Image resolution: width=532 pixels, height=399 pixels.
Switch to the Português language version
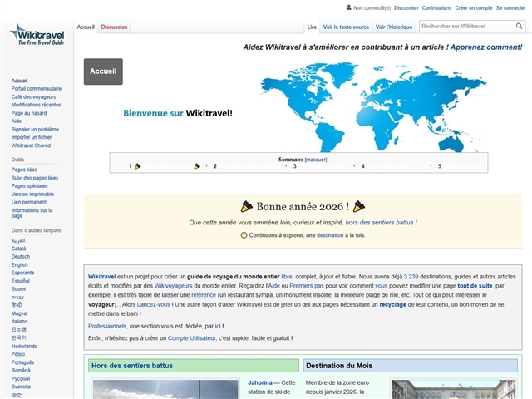point(22,362)
